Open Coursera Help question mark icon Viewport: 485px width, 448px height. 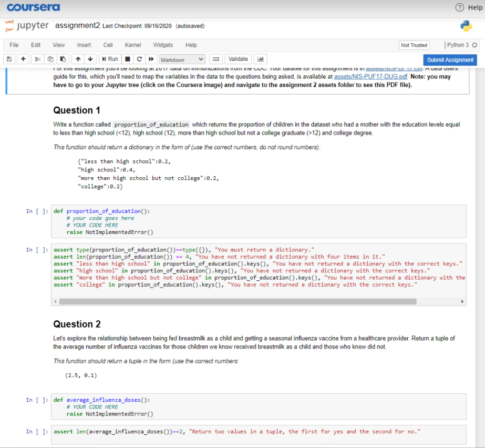coord(460,7)
